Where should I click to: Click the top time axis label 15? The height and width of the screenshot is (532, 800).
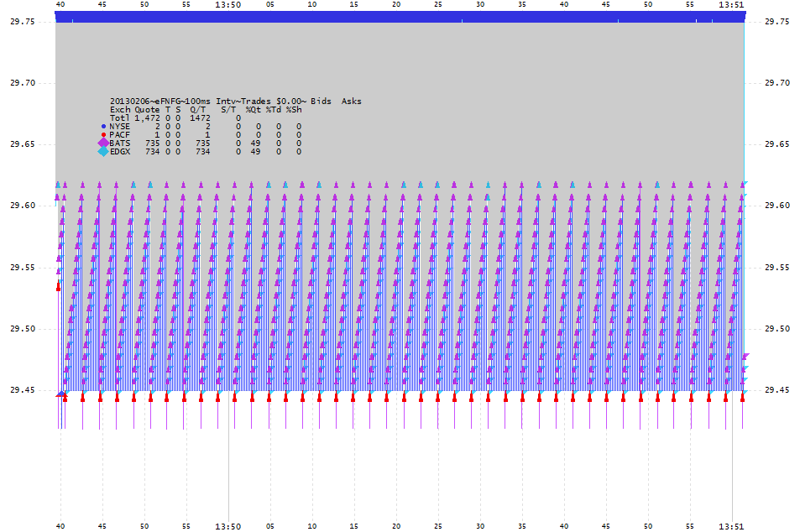[353, 4]
